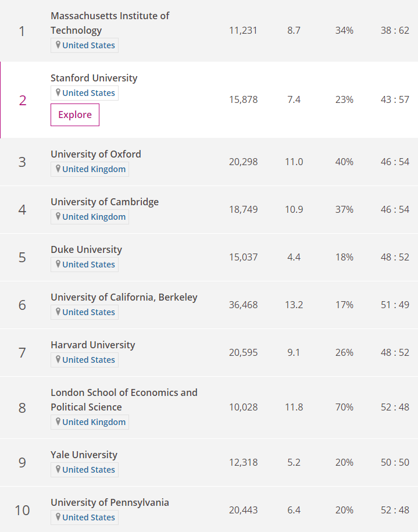Select the United States tag under Yale

click(x=88, y=470)
